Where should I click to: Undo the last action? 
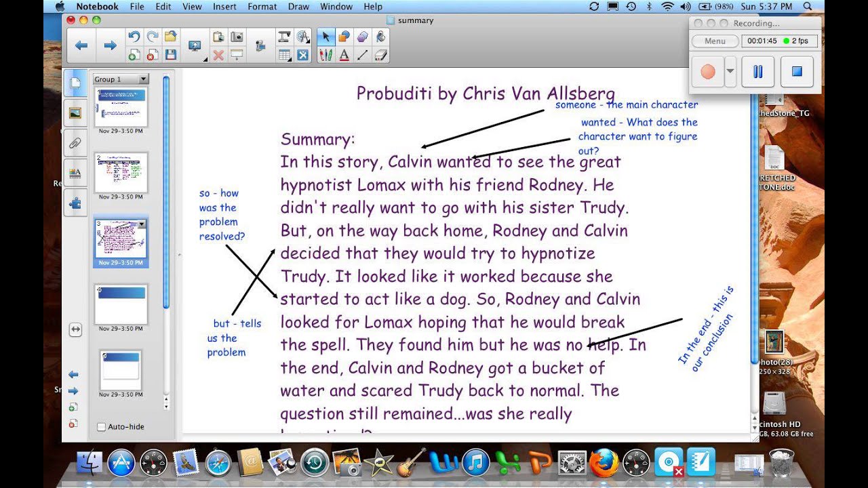click(134, 37)
